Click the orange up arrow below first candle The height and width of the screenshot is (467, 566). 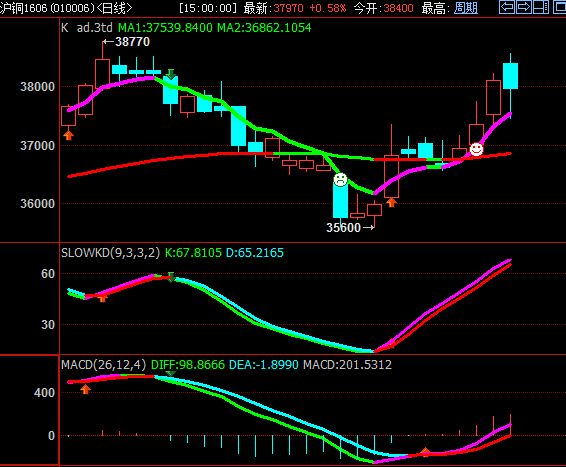[x=69, y=135]
